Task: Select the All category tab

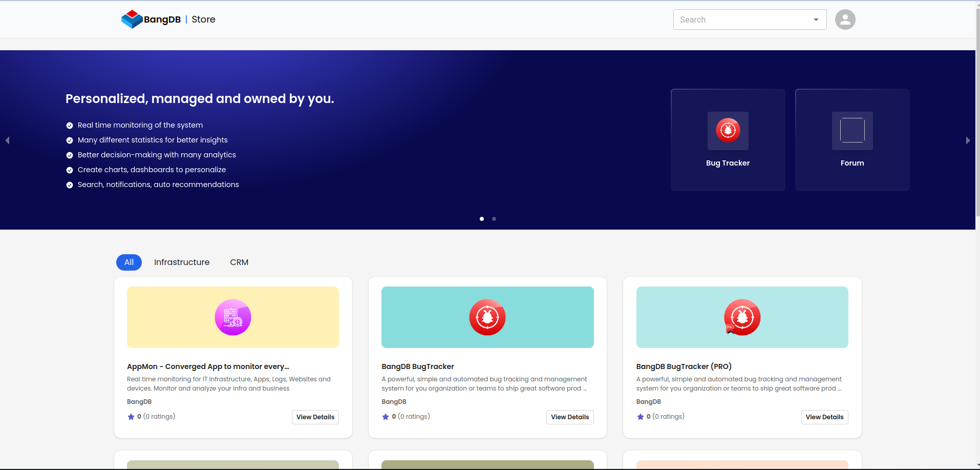Action: tap(129, 262)
